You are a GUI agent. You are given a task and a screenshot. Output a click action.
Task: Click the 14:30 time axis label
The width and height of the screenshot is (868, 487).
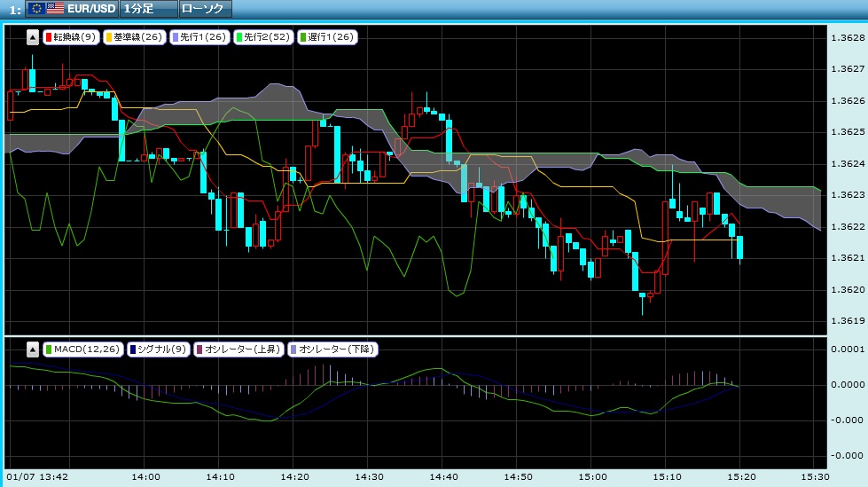coord(369,476)
